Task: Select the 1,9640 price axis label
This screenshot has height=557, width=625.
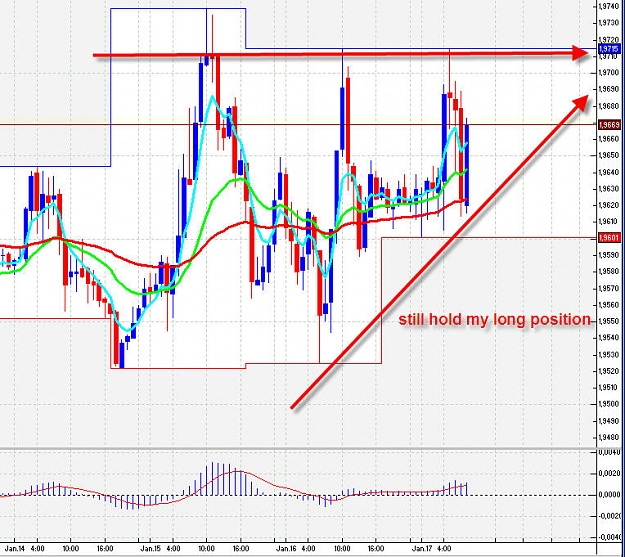Action: pyautogui.click(x=610, y=172)
